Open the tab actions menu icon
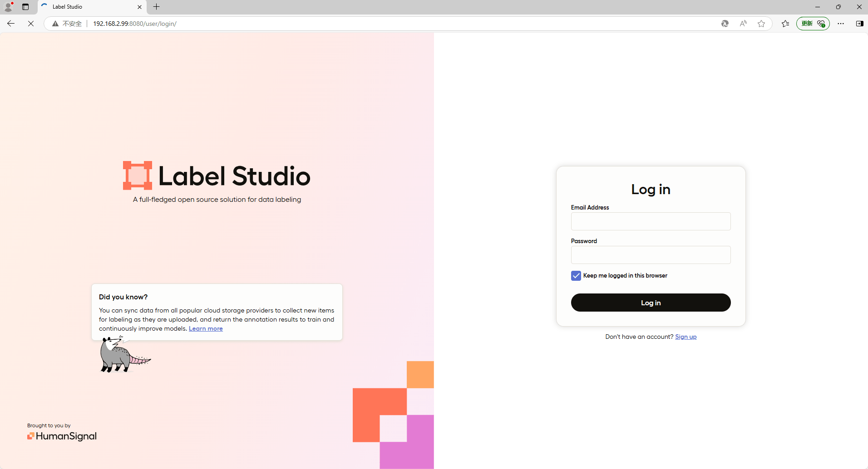868x469 pixels. pos(25,7)
